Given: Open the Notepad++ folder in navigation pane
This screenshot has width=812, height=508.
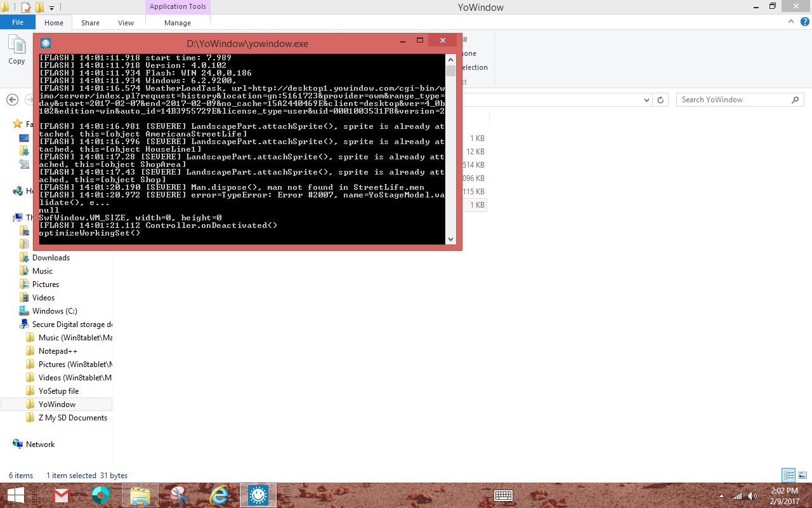Looking at the screenshot, I should pos(58,351).
